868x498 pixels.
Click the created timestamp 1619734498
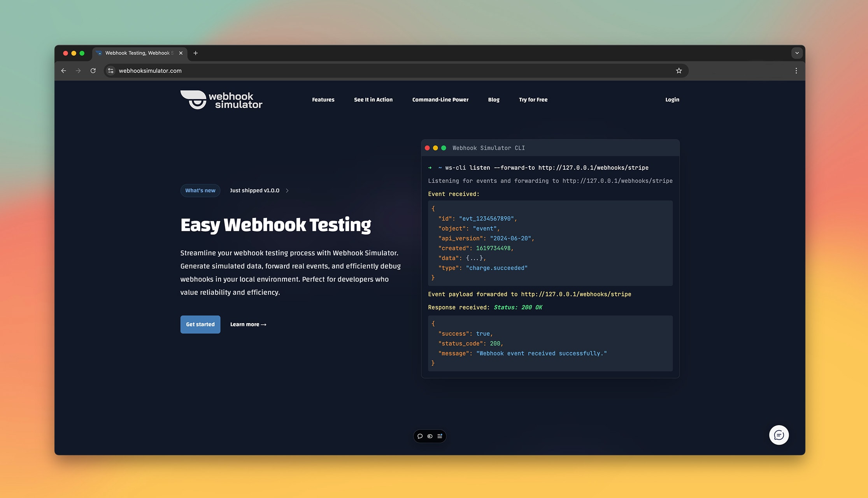coord(493,248)
